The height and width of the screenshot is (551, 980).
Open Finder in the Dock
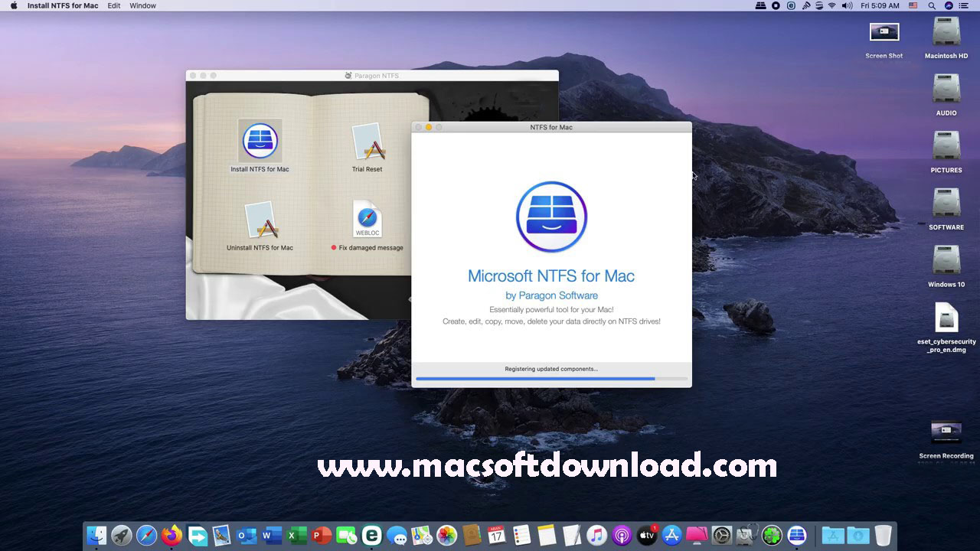coord(96,535)
